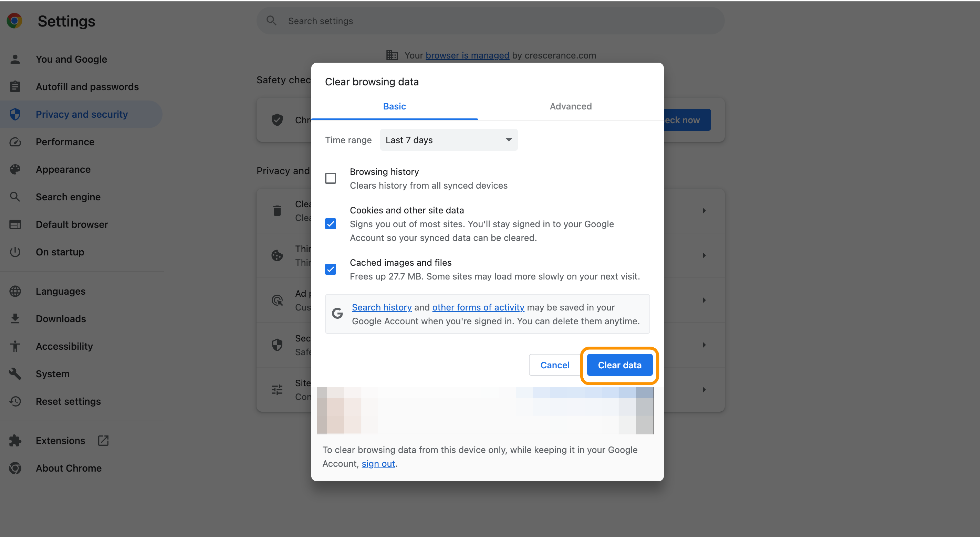980x537 pixels.
Task: Click the System wrench icon
Action: (15, 374)
